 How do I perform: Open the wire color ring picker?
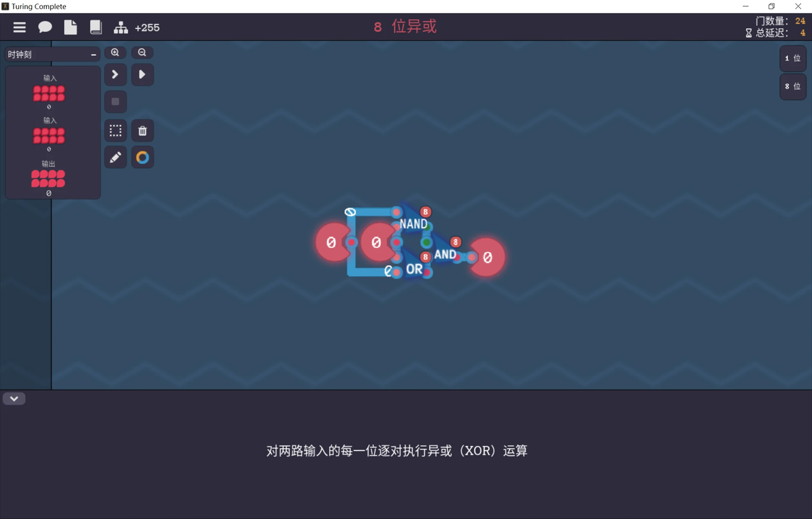coord(142,157)
